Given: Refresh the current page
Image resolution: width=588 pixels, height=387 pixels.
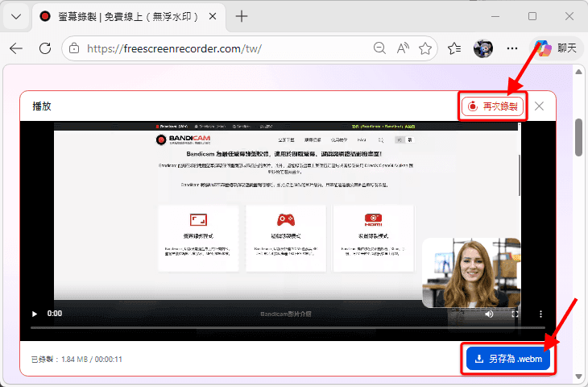Looking at the screenshot, I should pos(45,48).
